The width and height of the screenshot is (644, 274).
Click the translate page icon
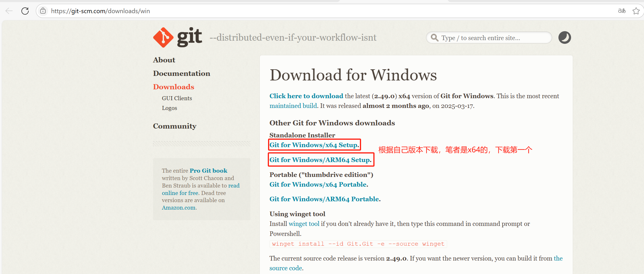(622, 11)
